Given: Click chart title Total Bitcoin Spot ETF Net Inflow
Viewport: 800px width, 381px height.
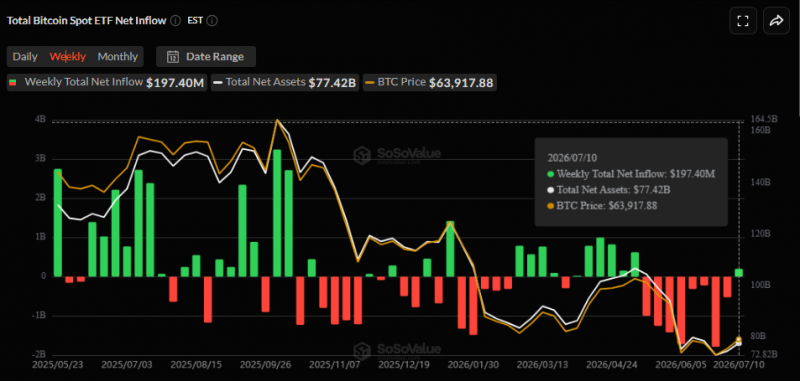Looking at the screenshot, I should 86,21.
